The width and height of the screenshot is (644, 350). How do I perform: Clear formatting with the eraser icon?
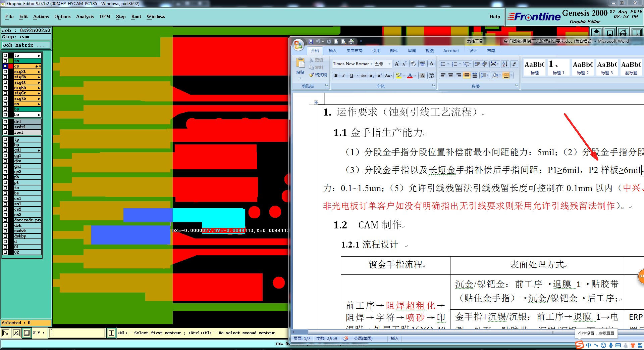click(x=413, y=64)
